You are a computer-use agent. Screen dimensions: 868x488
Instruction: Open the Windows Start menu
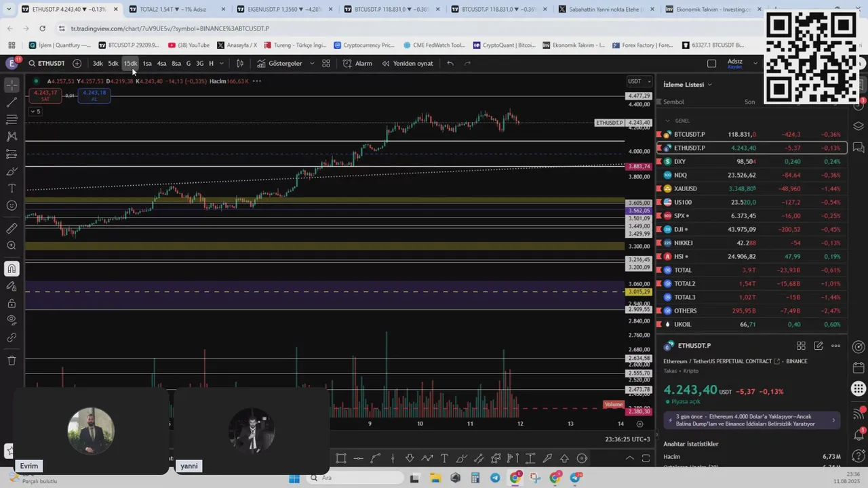click(x=294, y=478)
